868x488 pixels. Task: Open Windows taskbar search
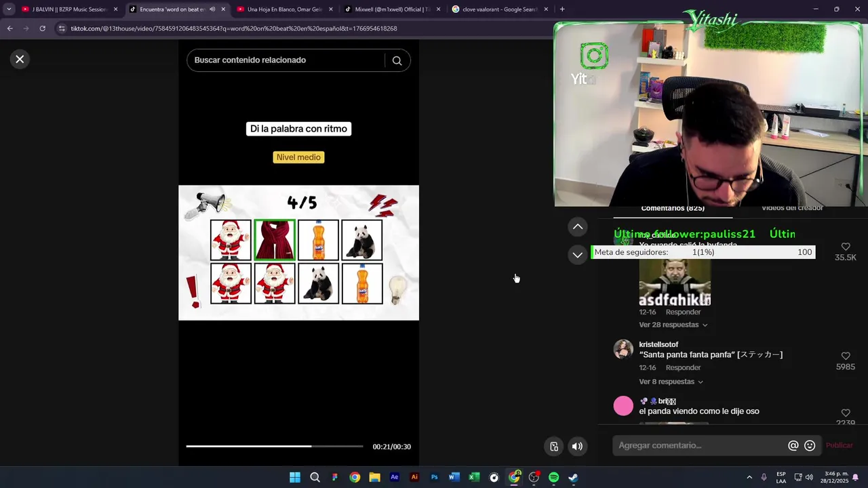click(x=315, y=477)
